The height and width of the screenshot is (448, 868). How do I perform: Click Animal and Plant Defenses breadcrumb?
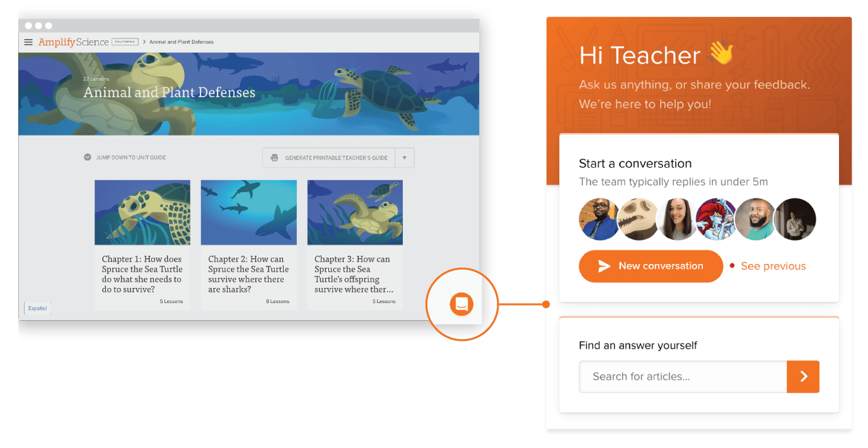[x=182, y=42]
